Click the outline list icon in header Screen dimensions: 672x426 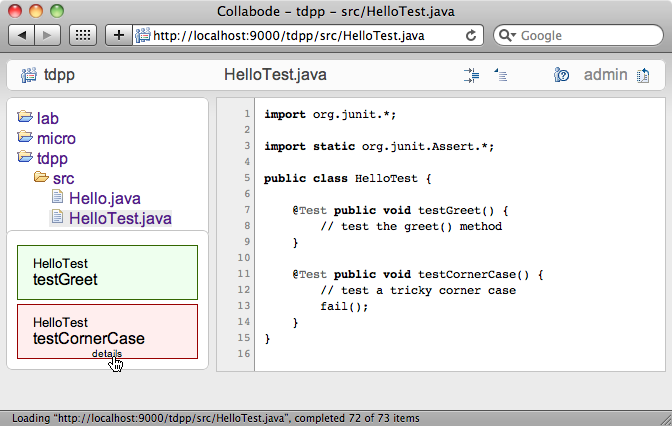[501, 75]
